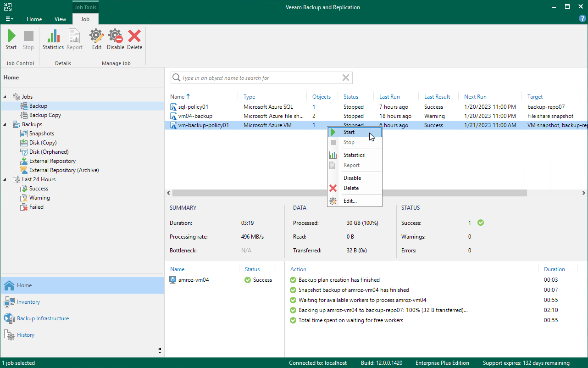Switch to the Home ribbon tab
Screen dimensions: 588x368
click(x=34, y=19)
